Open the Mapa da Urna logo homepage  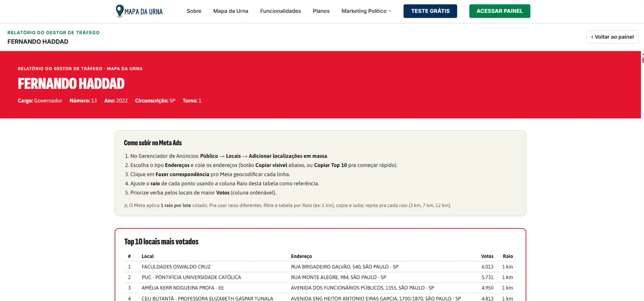point(139,11)
